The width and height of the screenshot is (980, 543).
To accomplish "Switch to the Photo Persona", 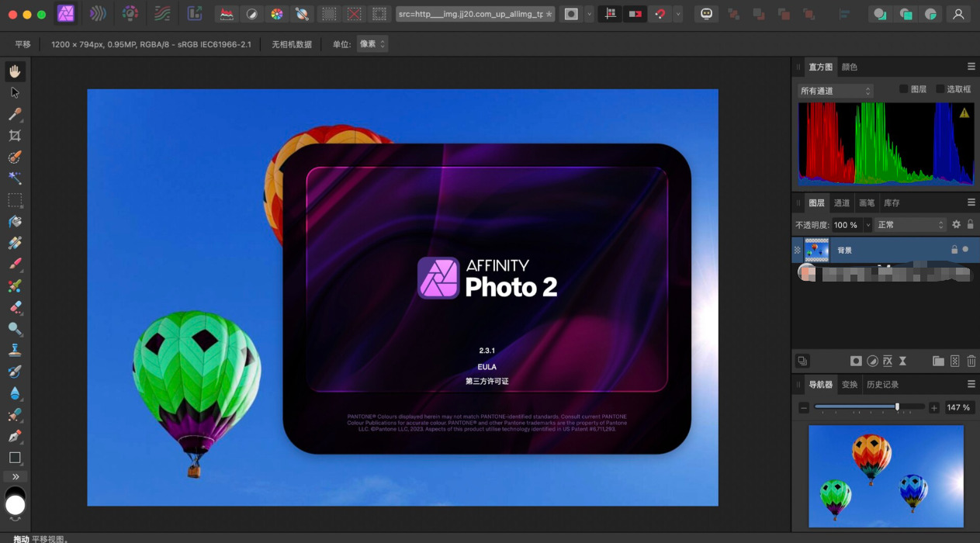I will [66, 13].
